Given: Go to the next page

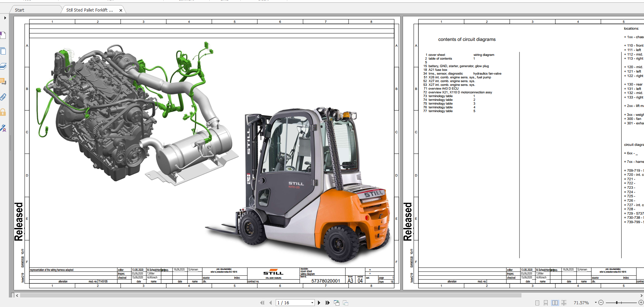Looking at the screenshot, I should click(x=319, y=303).
